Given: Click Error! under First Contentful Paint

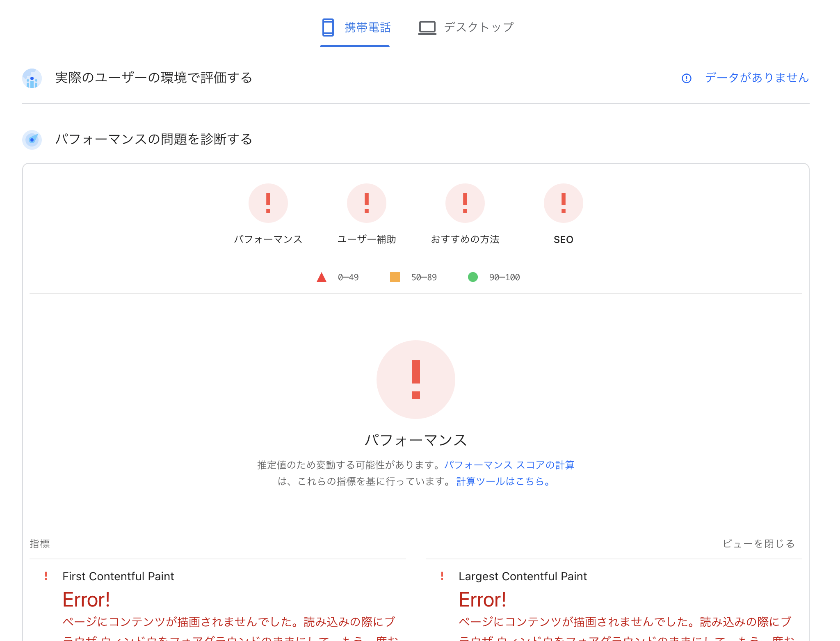Looking at the screenshot, I should tap(86, 600).
